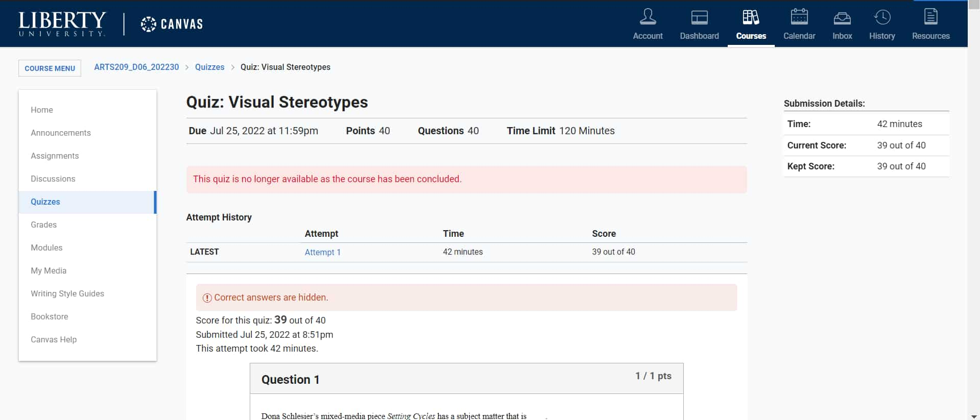Click the Liberty University logo
Viewport: 980px width, 420px height.
tap(62, 24)
